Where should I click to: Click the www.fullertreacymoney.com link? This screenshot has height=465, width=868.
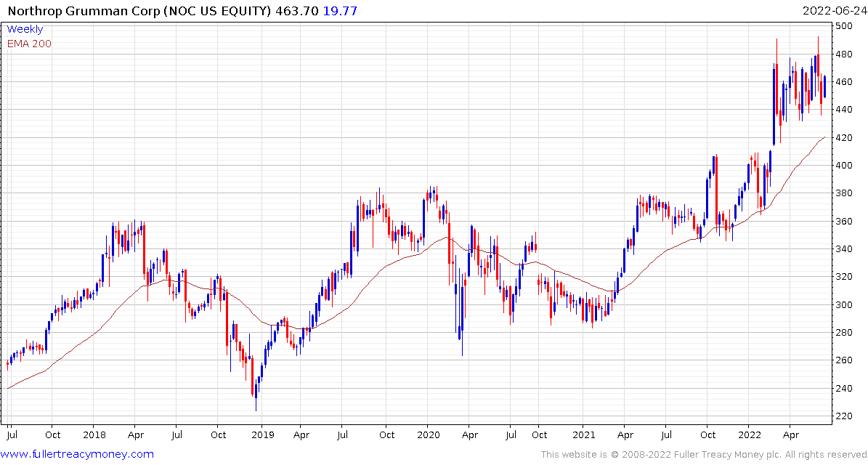[x=78, y=455]
